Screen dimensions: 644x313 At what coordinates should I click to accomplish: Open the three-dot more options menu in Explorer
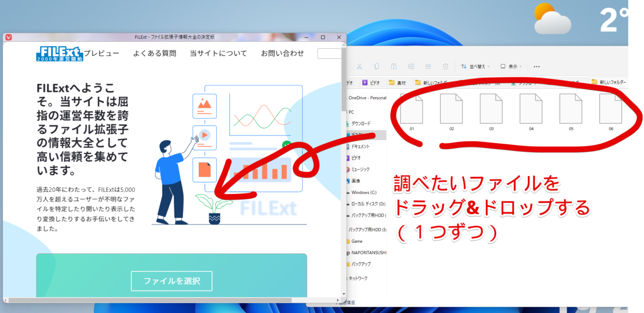point(536,66)
